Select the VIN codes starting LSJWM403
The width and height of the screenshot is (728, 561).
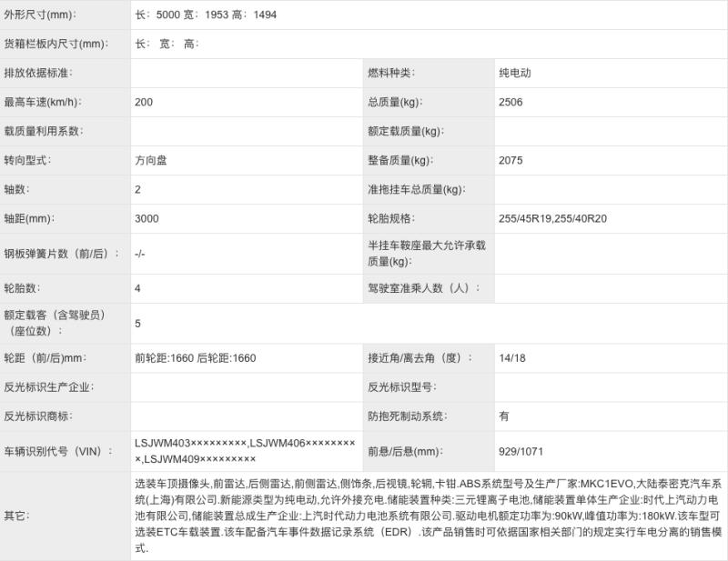coord(245,451)
